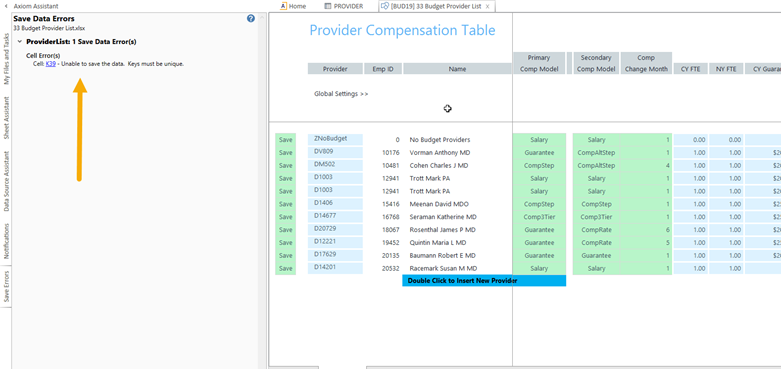Select provider code D17629 cell
Image resolution: width=781 pixels, height=369 pixels.
point(335,255)
